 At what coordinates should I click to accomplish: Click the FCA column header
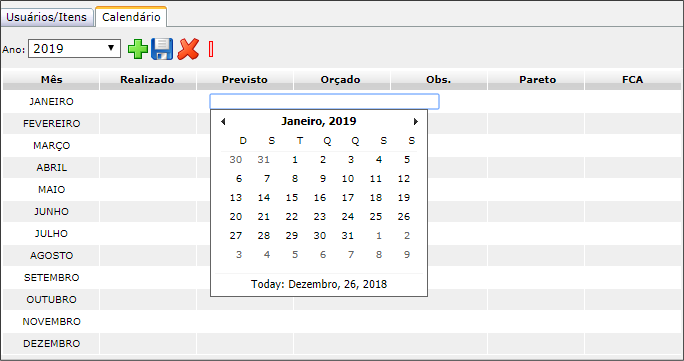[633, 80]
